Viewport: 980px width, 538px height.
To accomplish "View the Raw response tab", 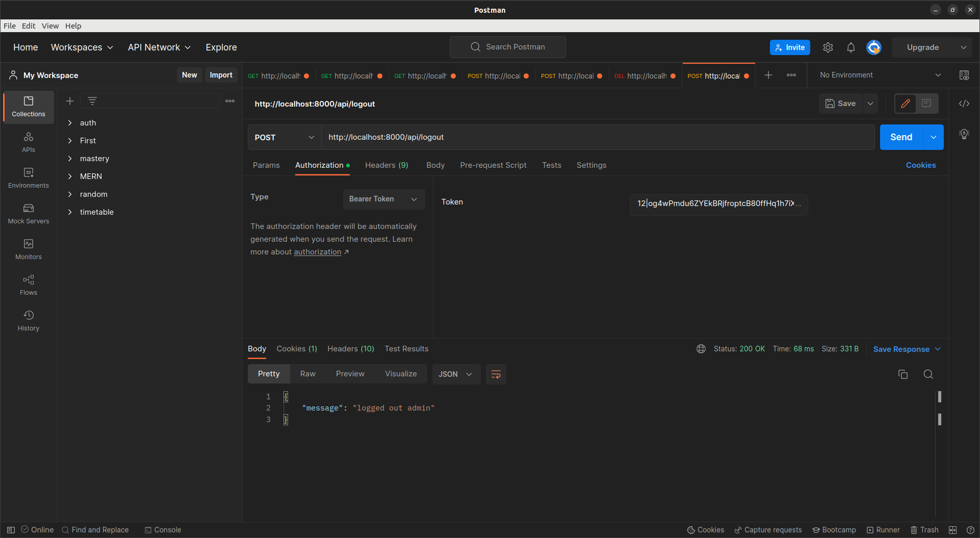I will pyautogui.click(x=307, y=373).
